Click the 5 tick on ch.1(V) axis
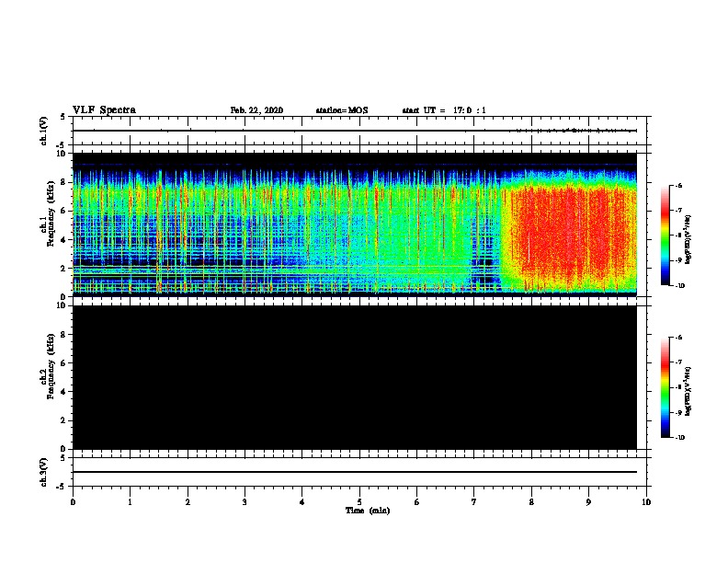 click(64, 117)
